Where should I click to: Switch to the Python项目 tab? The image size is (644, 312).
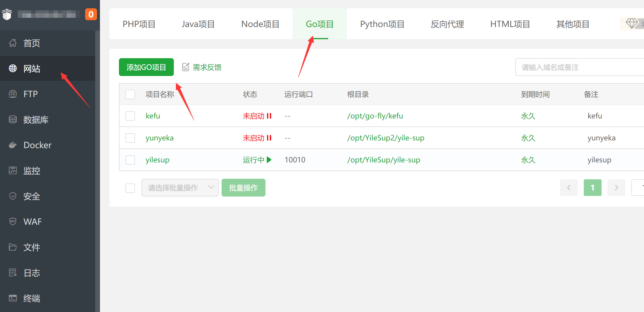[x=382, y=24]
